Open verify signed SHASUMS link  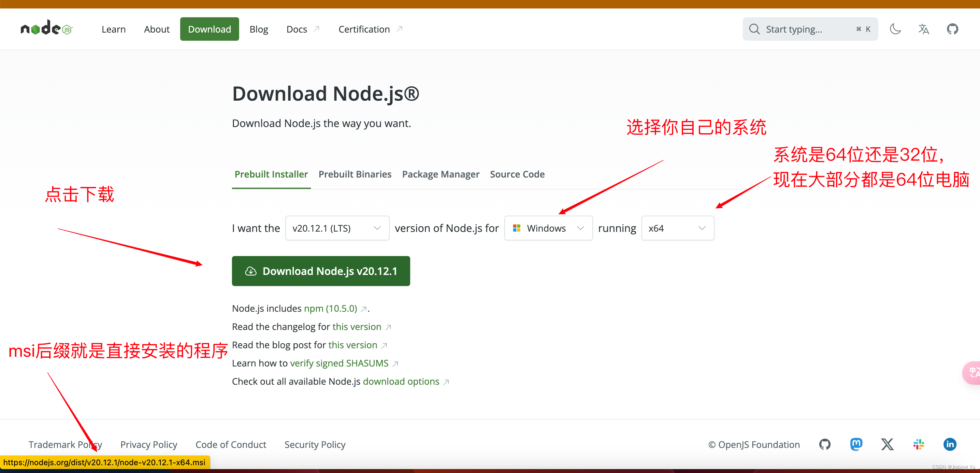click(x=339, y=363)
